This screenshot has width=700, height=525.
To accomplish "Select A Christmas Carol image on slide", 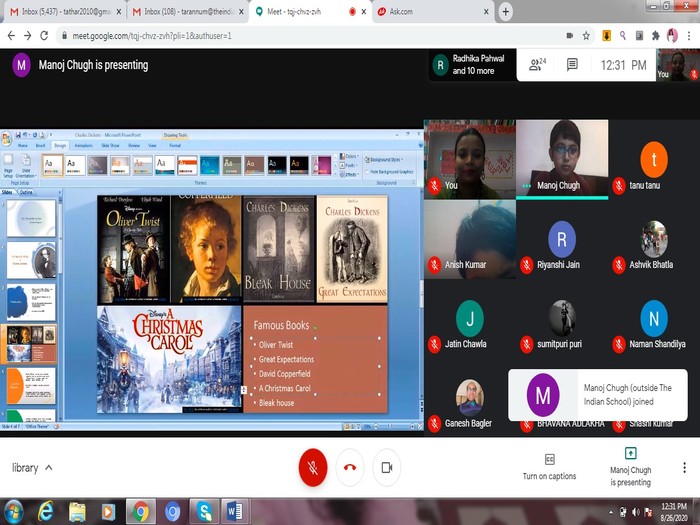I will (x=169, y=359).
